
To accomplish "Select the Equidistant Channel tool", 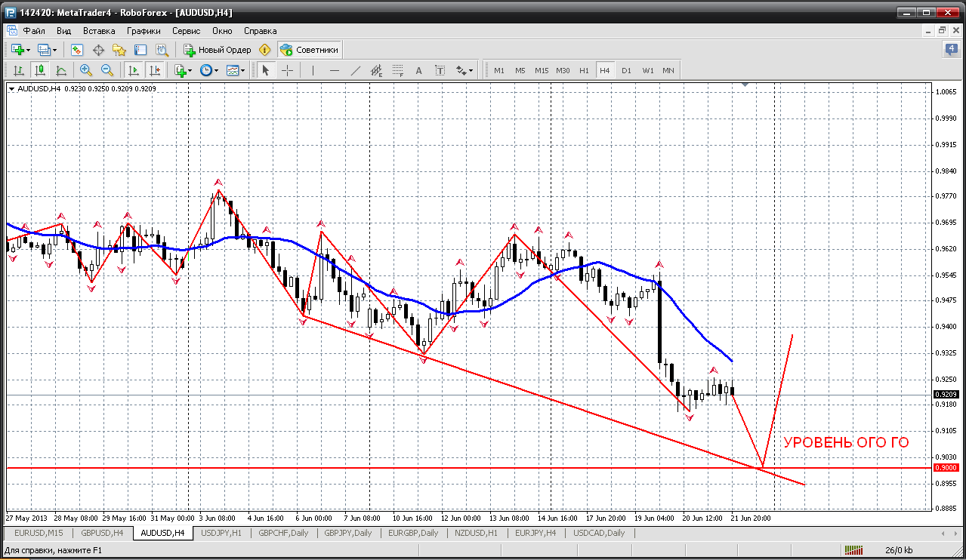I will [x=377, y=70].
